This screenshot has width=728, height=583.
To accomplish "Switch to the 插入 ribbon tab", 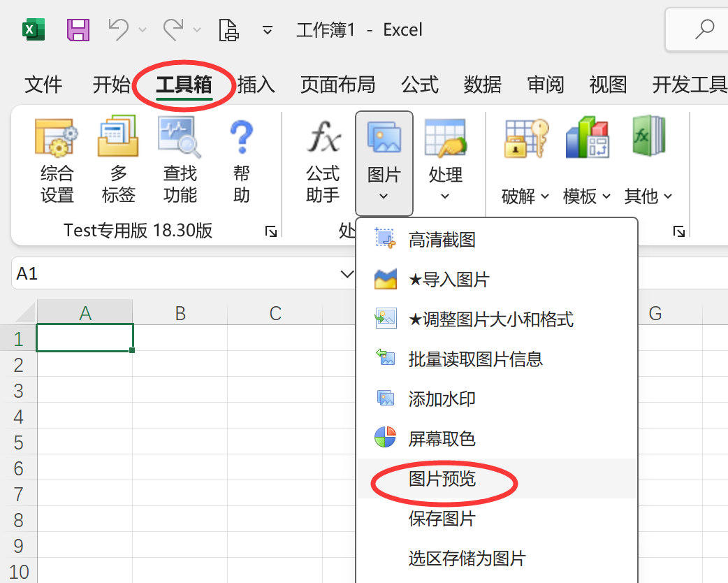I will point(256,85).
